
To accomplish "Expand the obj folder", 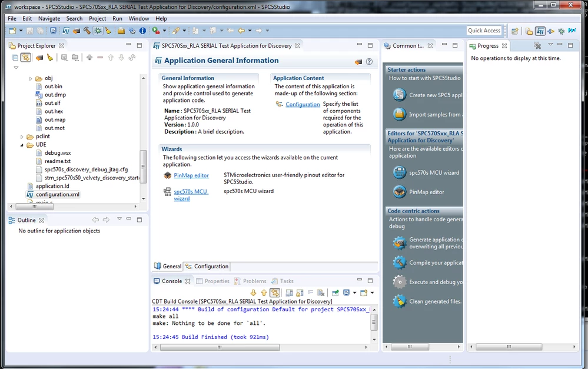I will [31, 79].
